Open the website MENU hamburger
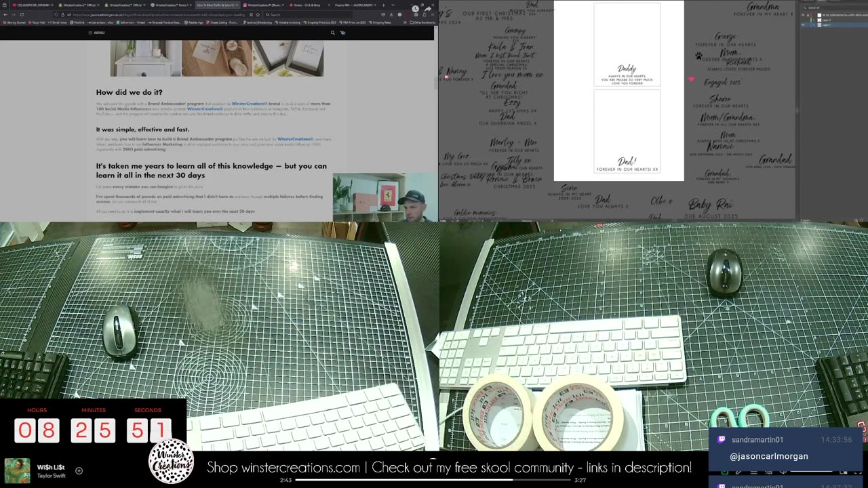868x488 pixels. [x=96, y=33]
